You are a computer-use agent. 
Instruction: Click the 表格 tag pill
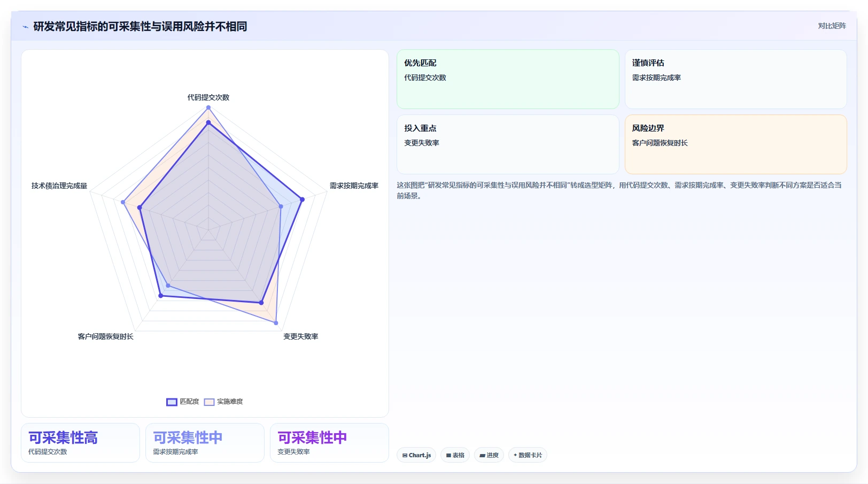tap(455, 455)
